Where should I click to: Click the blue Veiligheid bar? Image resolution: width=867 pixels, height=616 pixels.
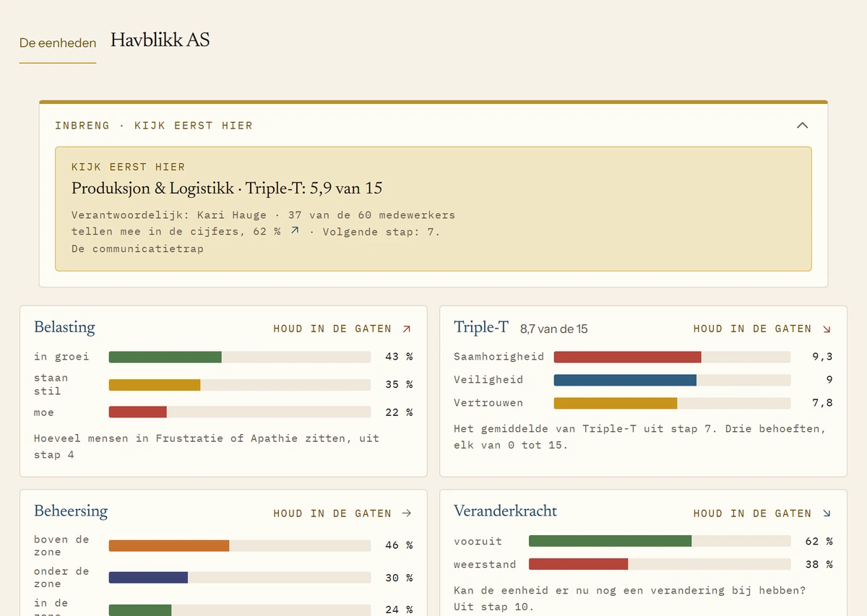[x=625, y=380]
